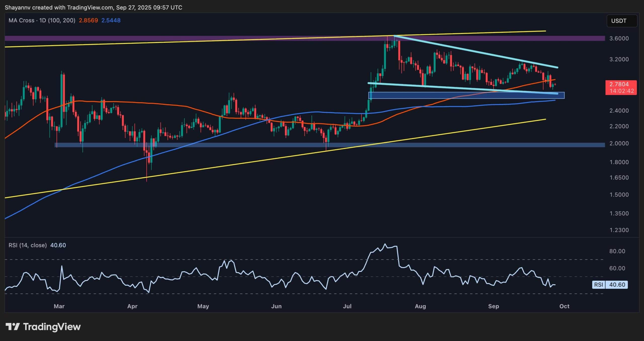The height and width of the screenshot is (341, 644).
Task: Click the Shayannv attribution text
Action: (x=18, y=8)
